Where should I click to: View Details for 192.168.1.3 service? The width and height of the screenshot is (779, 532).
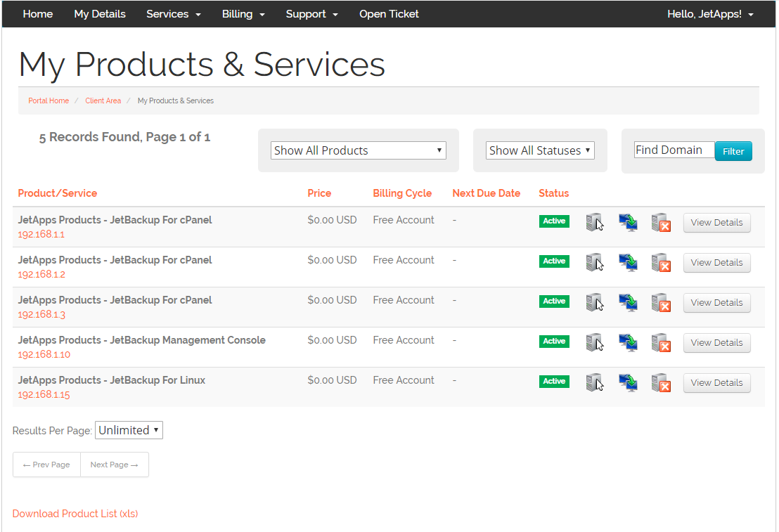point(717,302)
